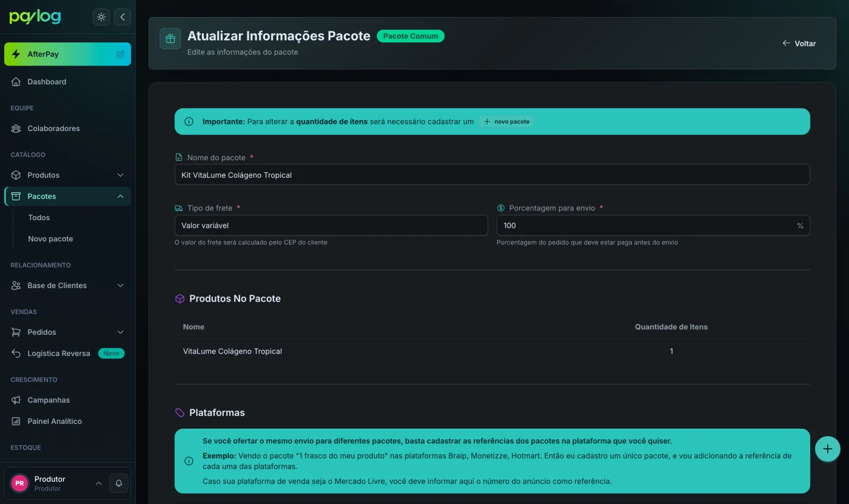The width and height of the screenshot is (849, 504).
Task: Click the Pedidos shopping cart icon
Action: point(16,332)
